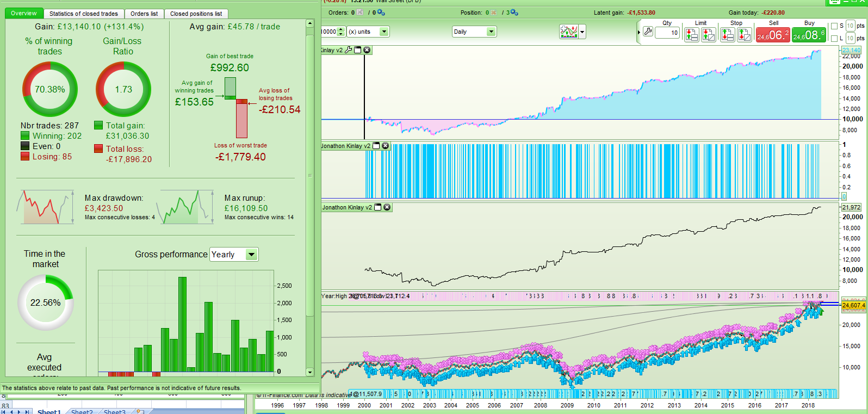Enable the L limit points checkbox

pos(834,39)
